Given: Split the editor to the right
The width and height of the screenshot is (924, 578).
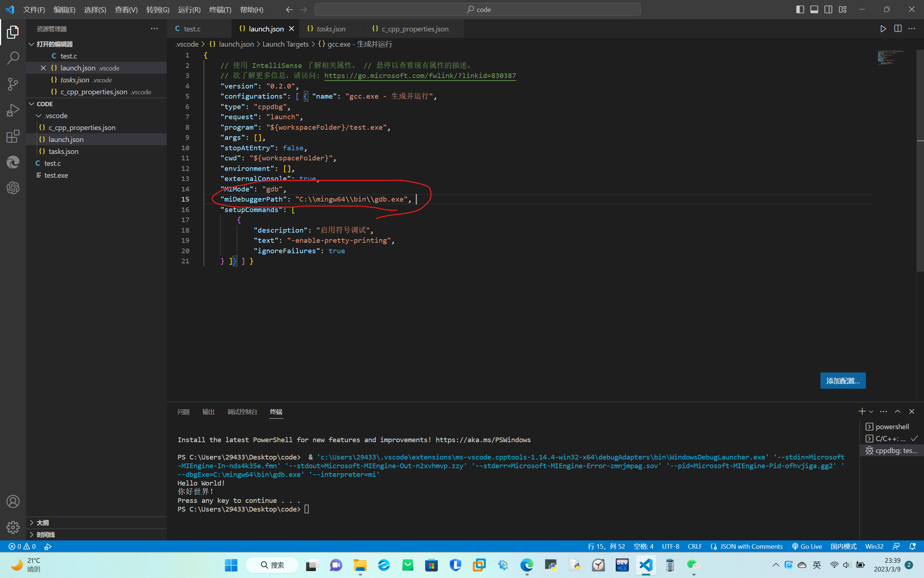Looking at the screenshot, I should pyautogui.click(x=898, y=29).
